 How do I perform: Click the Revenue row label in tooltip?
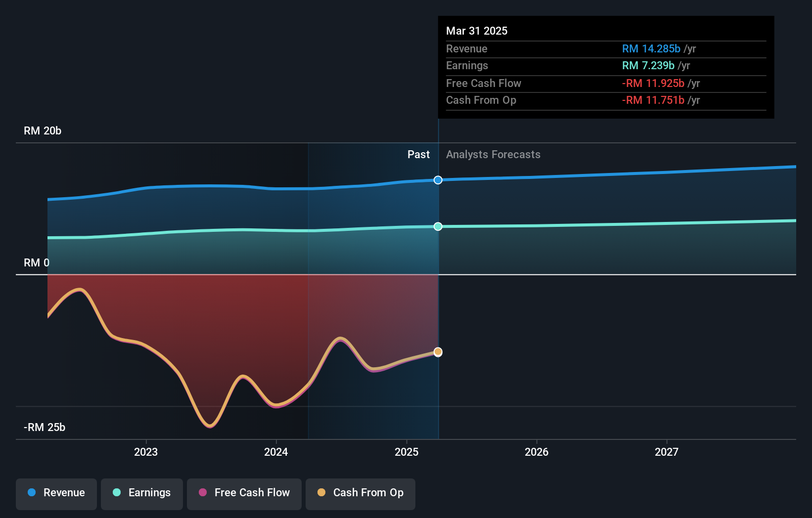(x=467, y=48)
